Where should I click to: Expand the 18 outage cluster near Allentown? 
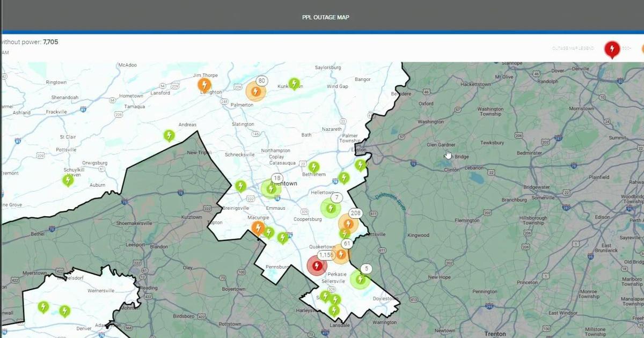[x=277, y=179]
